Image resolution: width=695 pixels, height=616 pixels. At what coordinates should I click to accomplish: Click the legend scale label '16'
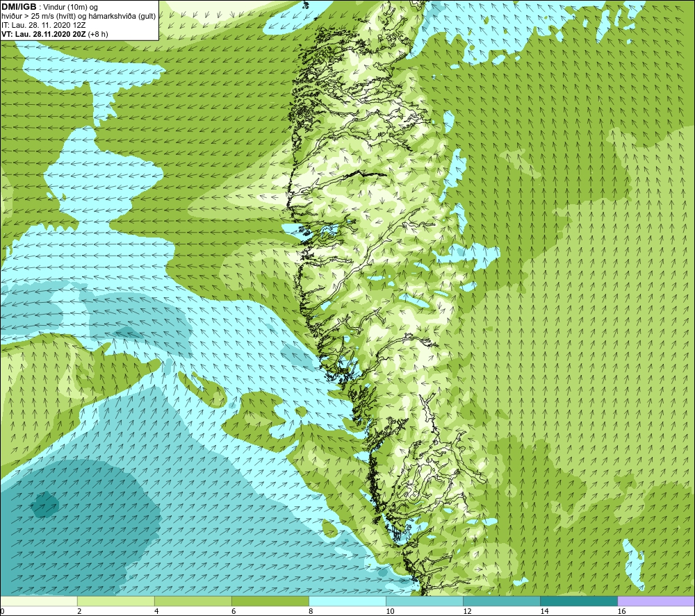(x=621, y=611)
